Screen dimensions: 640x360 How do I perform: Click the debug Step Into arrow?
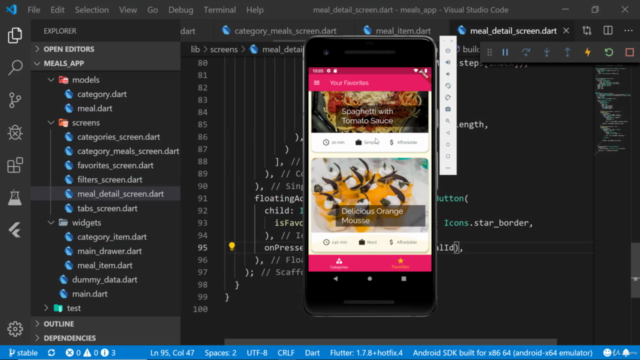coord(547,52)
